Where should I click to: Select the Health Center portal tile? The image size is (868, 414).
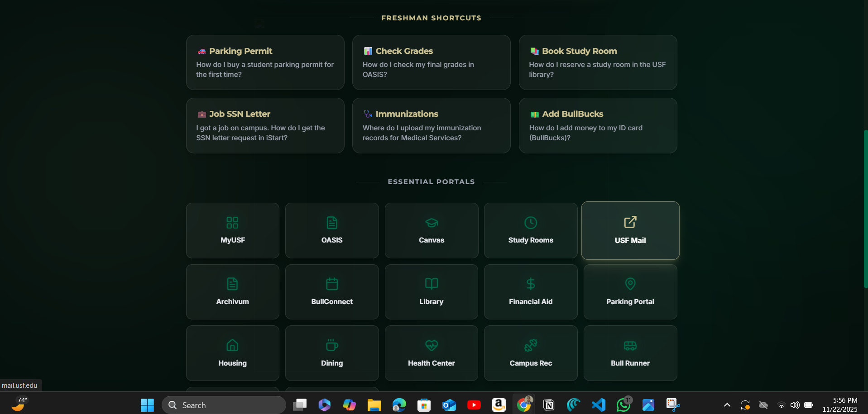click(432, 353)
